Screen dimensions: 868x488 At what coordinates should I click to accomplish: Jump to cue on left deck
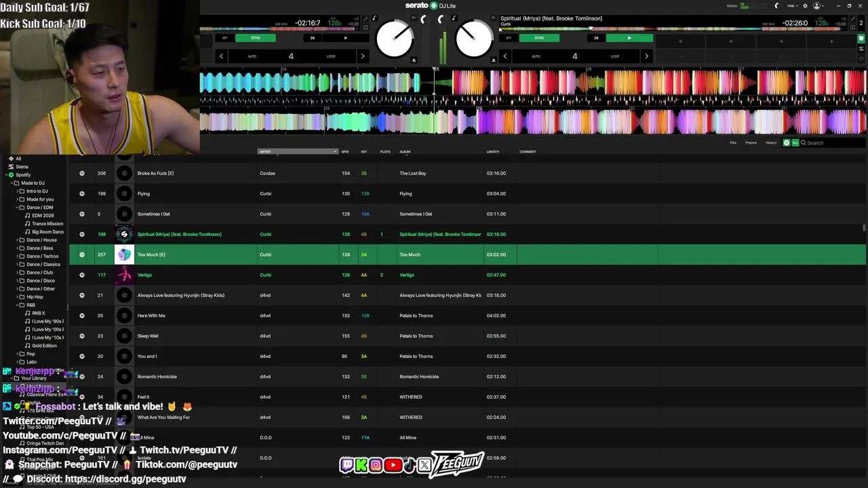pyautogui.click(x=313, y=38)
